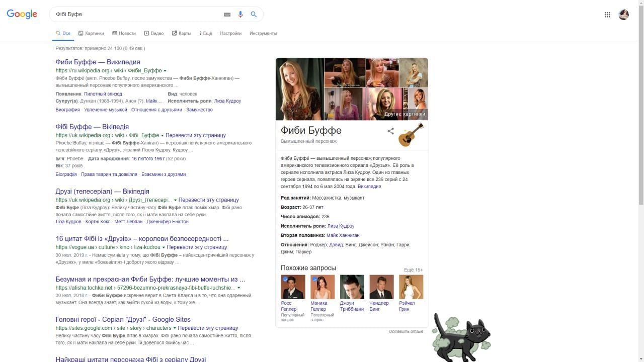Open Рэйчел Грин related search thumbnail
Screen dimensions: 644x362
pos(411,287)
